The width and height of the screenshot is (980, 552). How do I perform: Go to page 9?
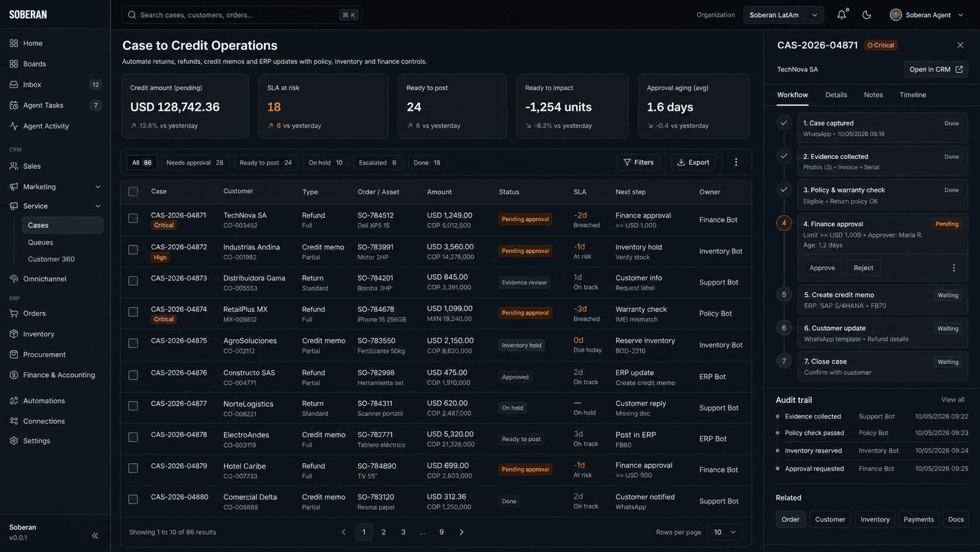(x=441, y=533)
